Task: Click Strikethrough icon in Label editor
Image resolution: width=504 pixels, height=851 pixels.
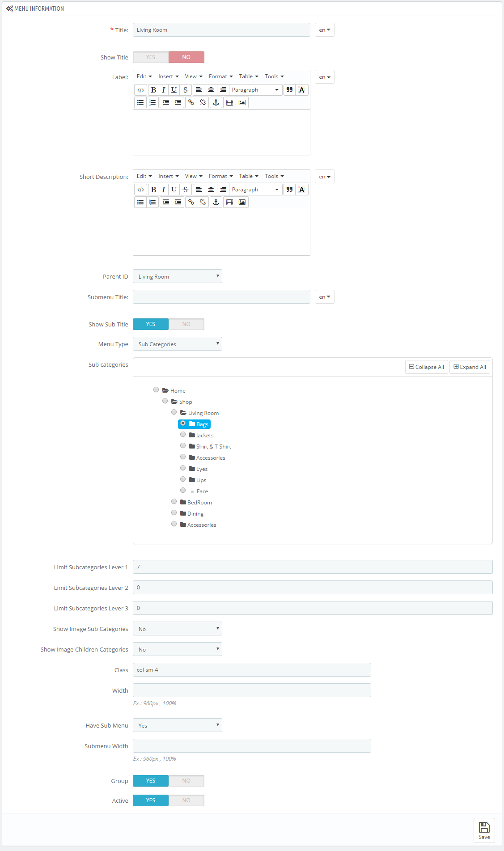Action: pyautogui.click(x=186, y=90)
